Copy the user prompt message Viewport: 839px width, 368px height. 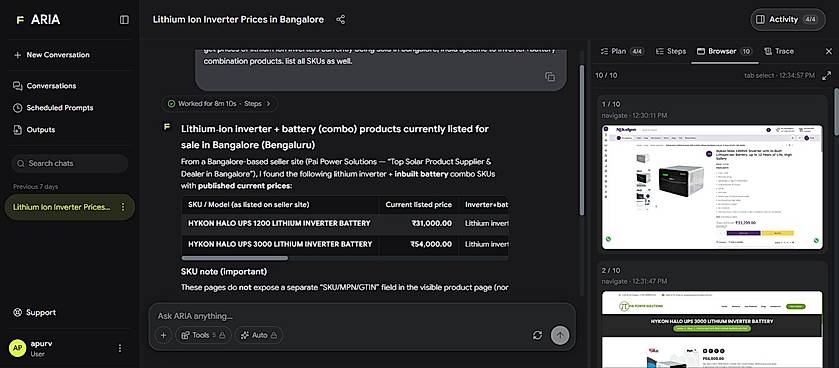pos(550,76)
